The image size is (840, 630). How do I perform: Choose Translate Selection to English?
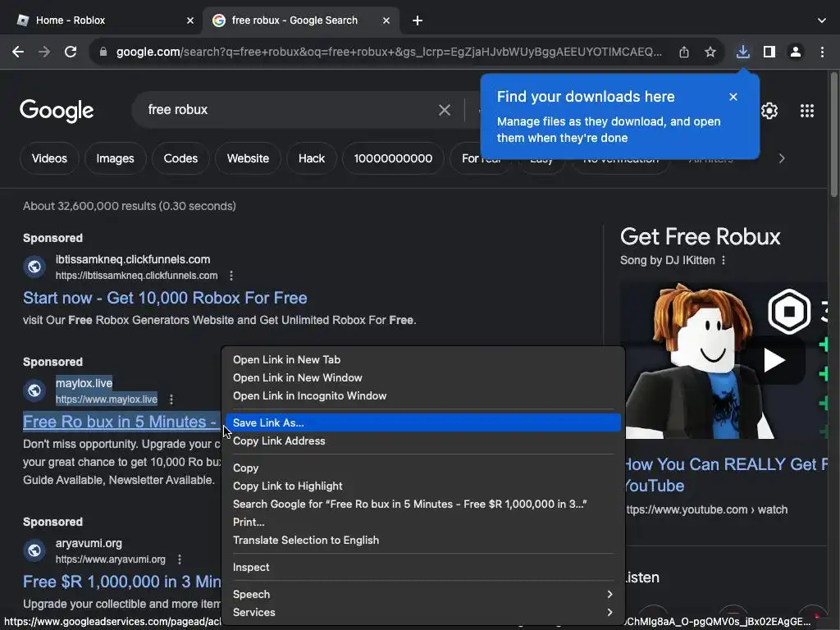(422, 541)
